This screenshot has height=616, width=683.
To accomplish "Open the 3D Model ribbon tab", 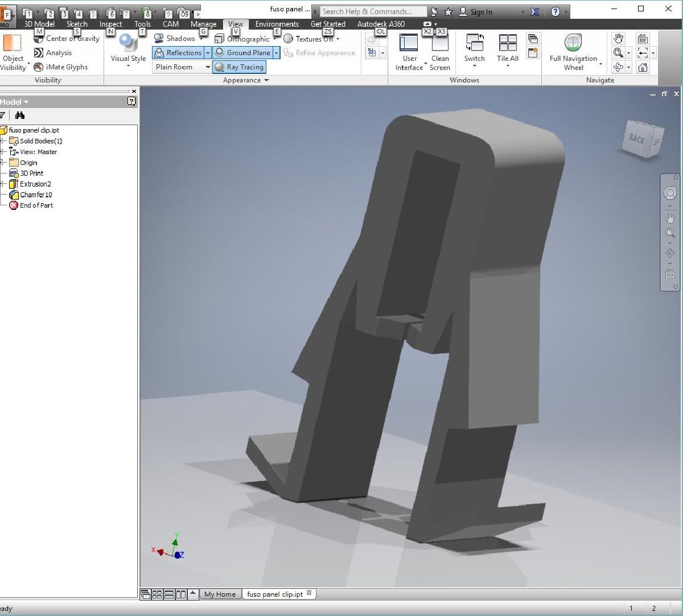I will [x=39, y=24].
